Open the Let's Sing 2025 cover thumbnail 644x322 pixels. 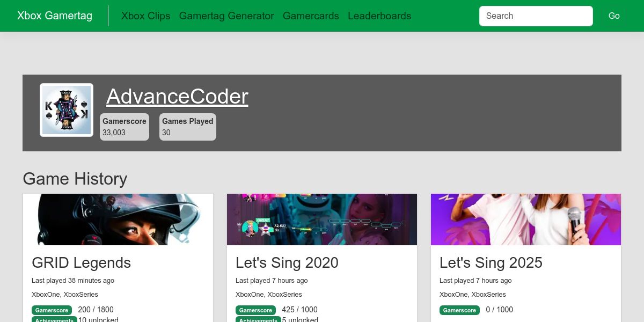coord(526,219)
